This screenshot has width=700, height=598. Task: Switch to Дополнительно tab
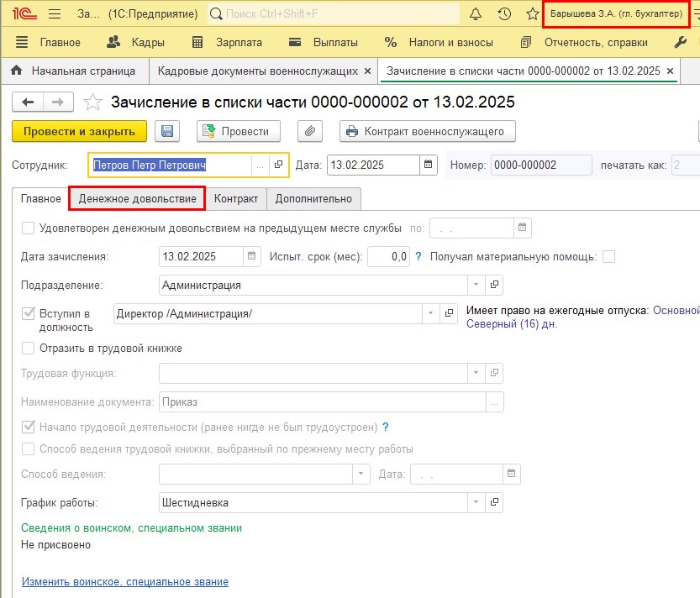pos(313,198)
